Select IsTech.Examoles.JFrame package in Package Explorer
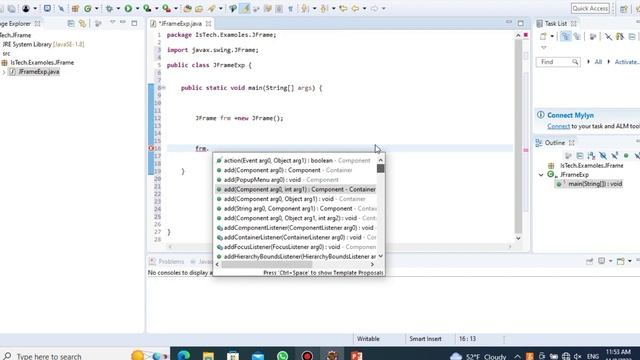 [38, 62]
